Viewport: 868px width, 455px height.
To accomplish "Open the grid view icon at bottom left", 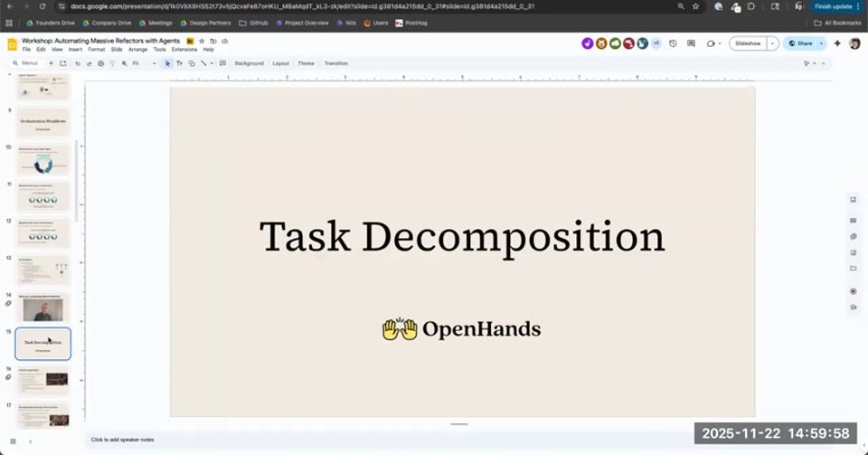I will [x=14, y=441].
